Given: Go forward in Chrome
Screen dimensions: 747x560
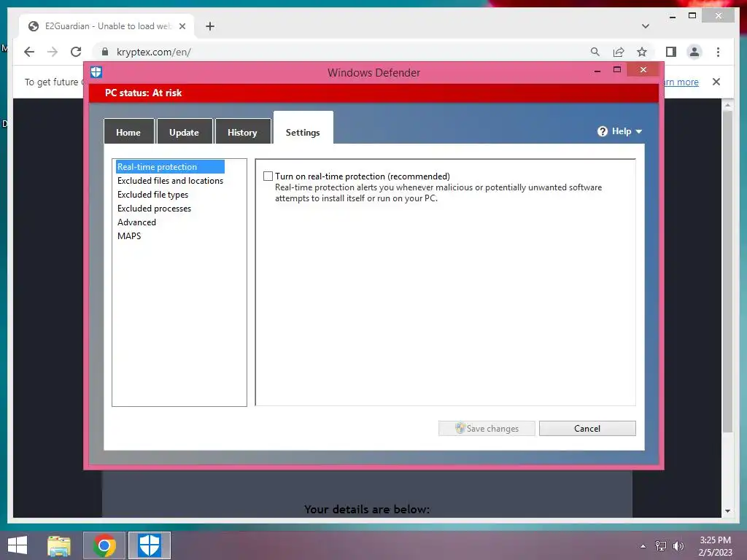Looking at the screenshot, I should (x=53, y=52).
